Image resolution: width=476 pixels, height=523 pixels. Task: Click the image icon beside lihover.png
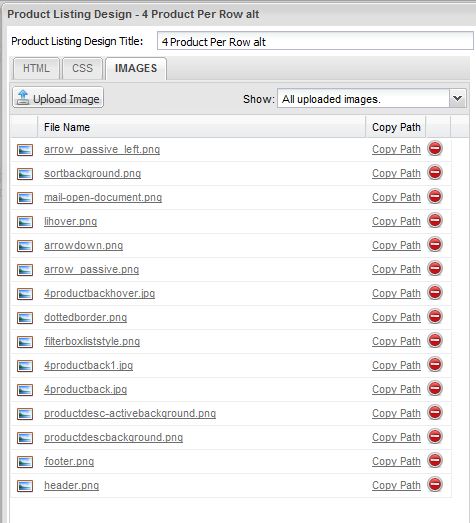[25, 222]
